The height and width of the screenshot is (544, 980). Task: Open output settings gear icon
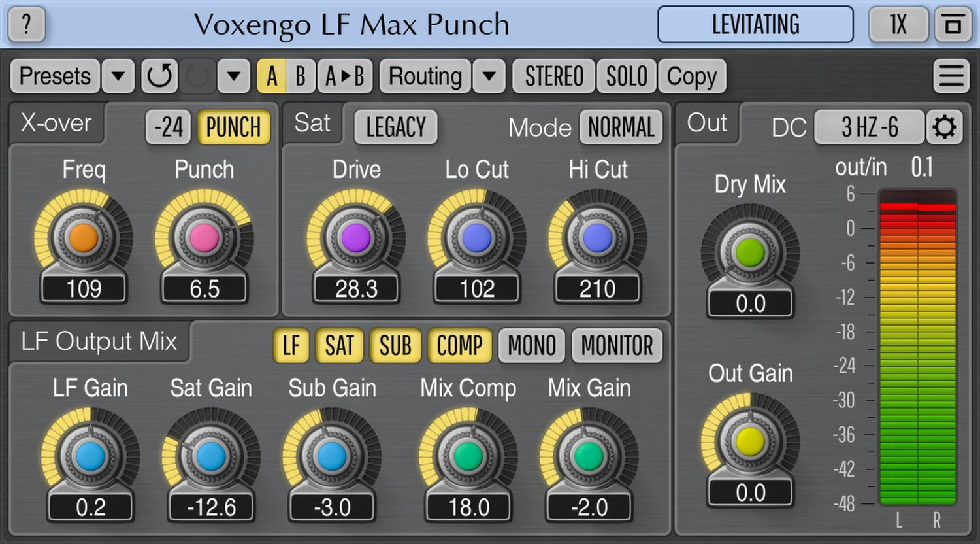point(945,127)
